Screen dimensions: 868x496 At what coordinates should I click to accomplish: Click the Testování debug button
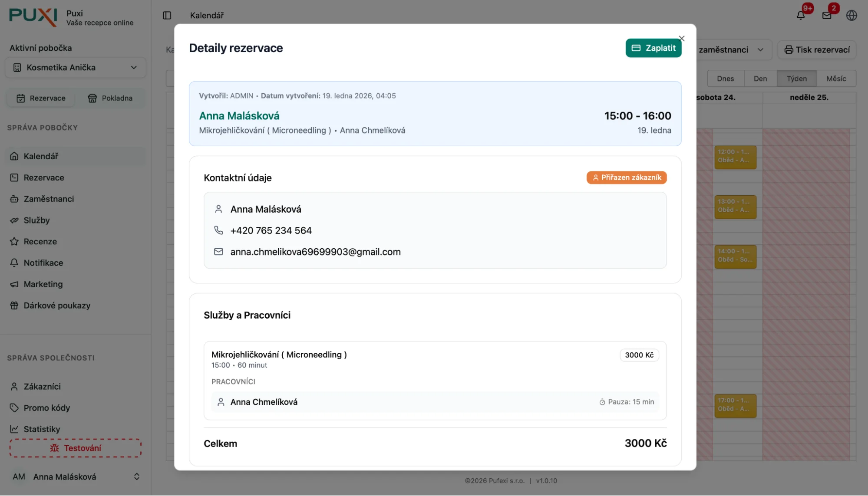tap(76, 448)
